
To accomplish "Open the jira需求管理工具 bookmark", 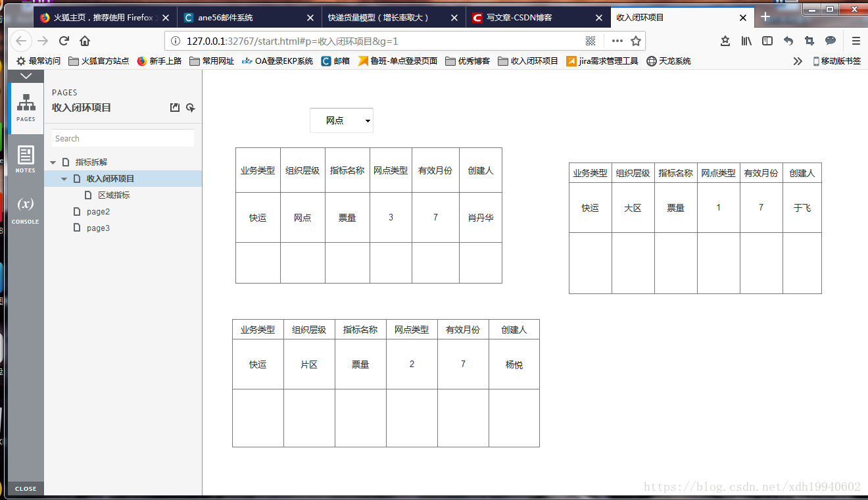I will click(x=602, y=61).
